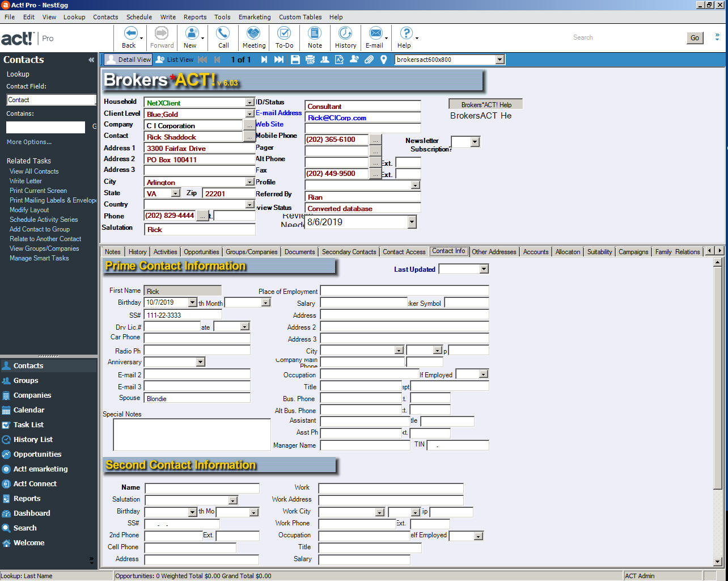
Task: Open the Last Updated date dropdown
Action: (x=484, y=269)
